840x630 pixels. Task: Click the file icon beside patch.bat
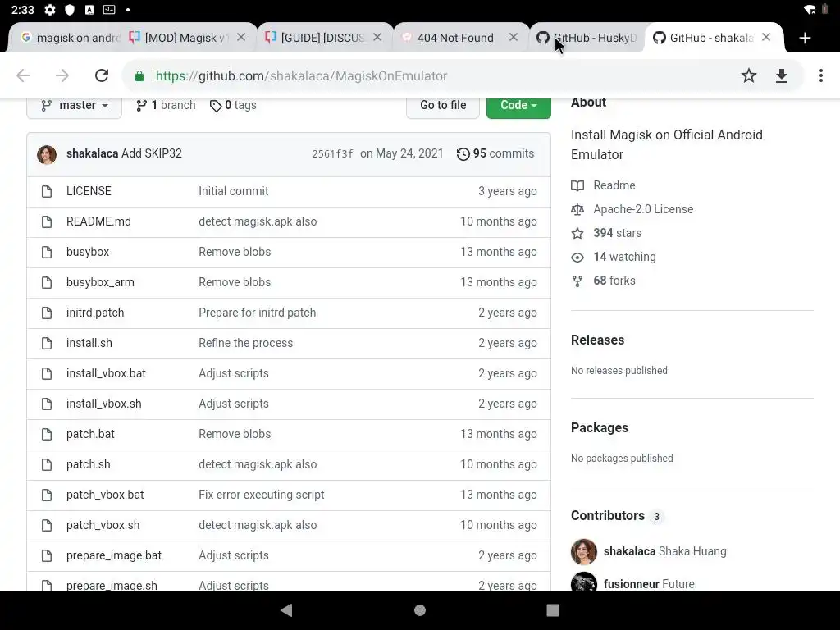47,434
